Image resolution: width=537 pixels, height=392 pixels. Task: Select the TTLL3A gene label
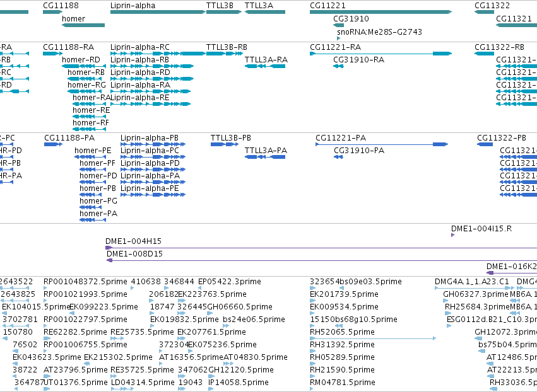259,6
